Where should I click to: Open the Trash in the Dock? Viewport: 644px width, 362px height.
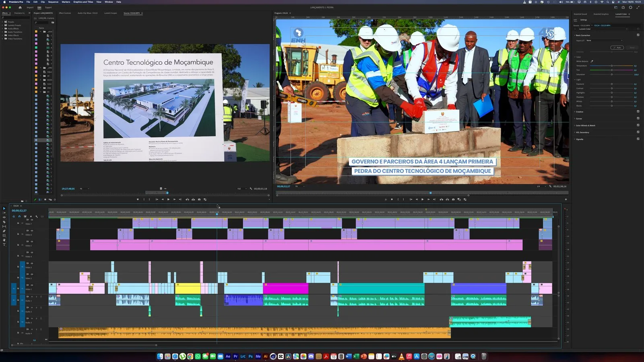[x=484, y=356]
